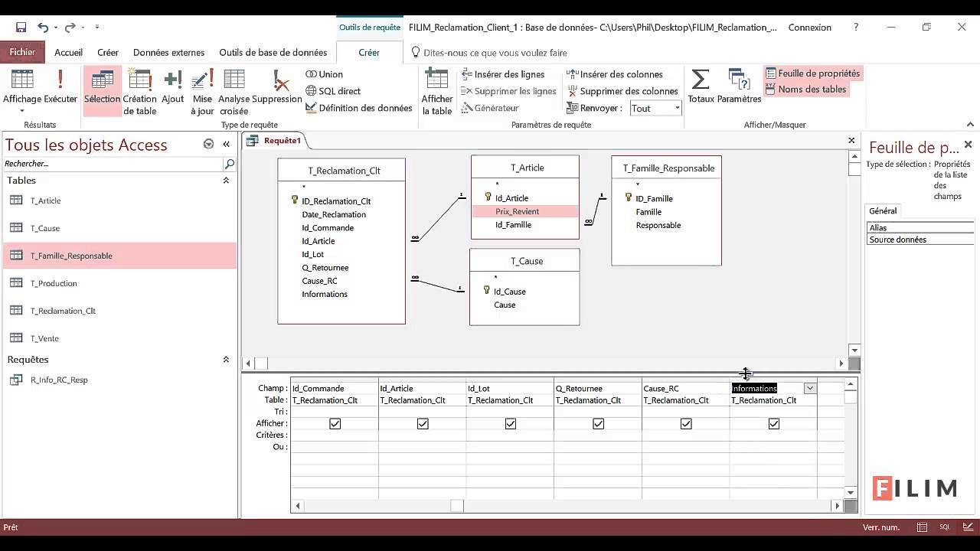Uncheck Afficher for Cause_RC column

(686, 423)
